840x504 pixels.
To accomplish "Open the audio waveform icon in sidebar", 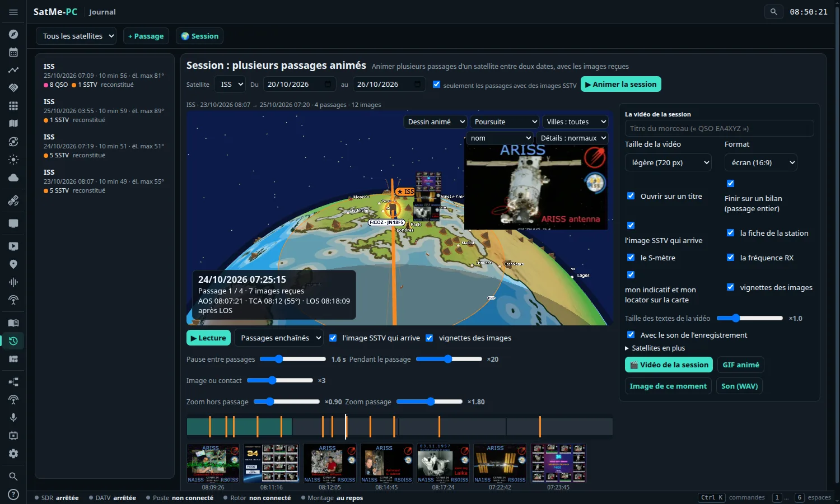I will pyautogui.click(x=13, y=282).
